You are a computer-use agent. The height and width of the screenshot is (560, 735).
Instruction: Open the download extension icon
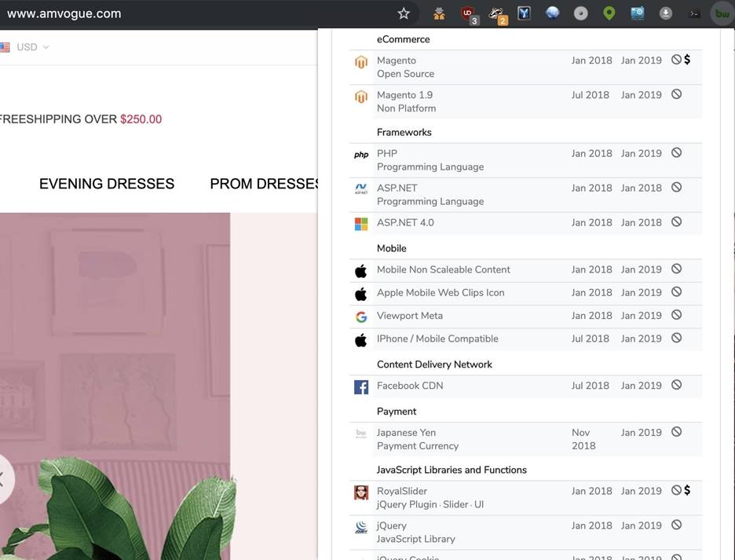click(x=665, y=13)
